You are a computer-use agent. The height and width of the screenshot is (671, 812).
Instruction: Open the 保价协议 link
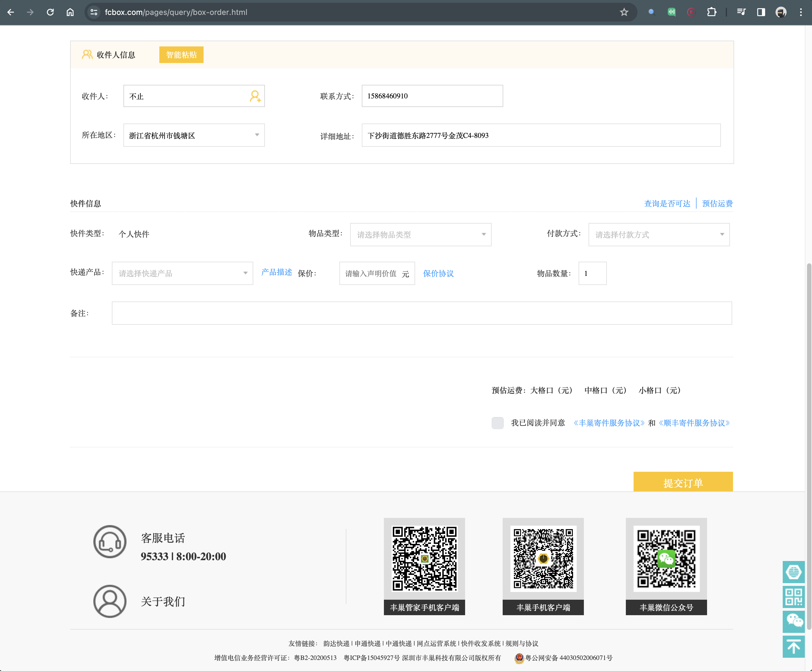(438, 273)
